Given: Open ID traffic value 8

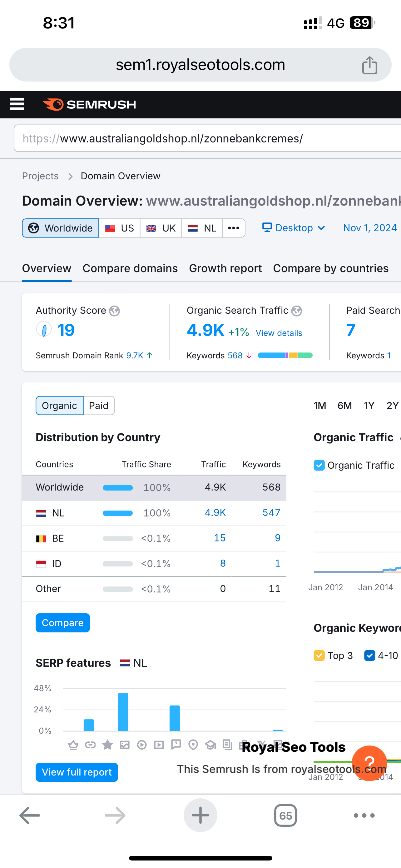Looking at the screenshot, I should pyautogui.click(x=223, y=563).
